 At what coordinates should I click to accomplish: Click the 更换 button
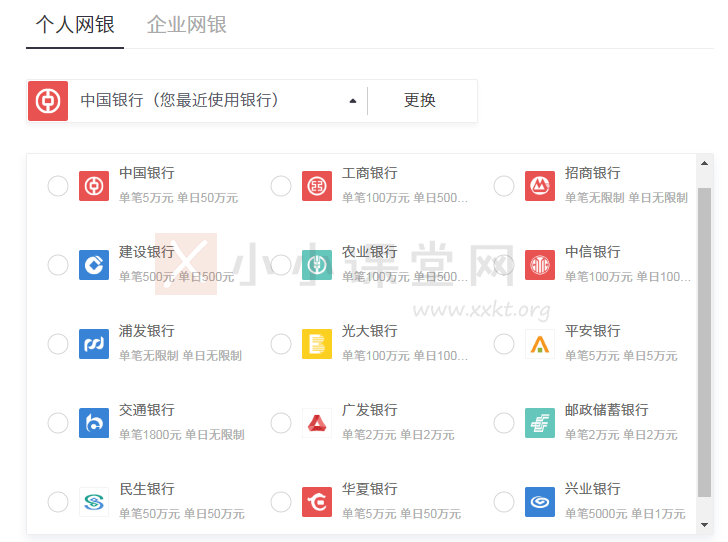click(x=420, y=100)
